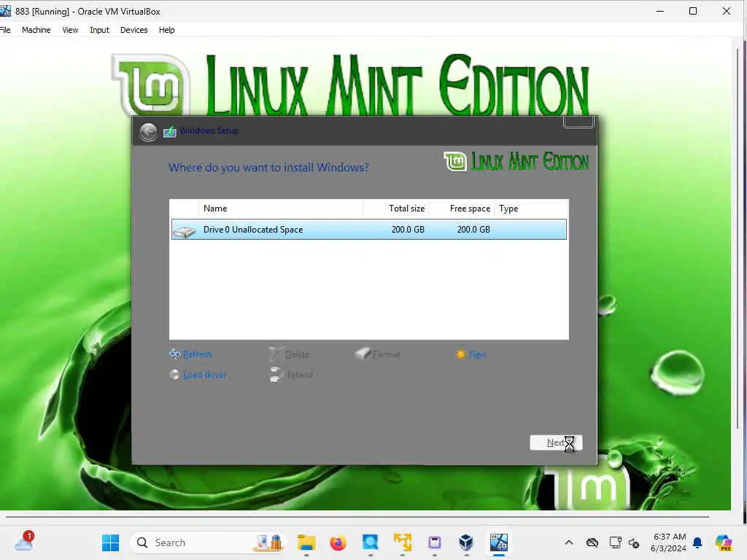Click the Format link
Image resolution: width=747 pixels, height=560 pixels.
click(x=387, y=354)
